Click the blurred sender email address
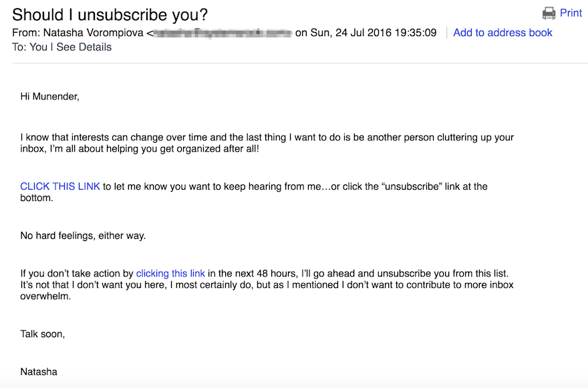Screen dimensions: 588x388 point(222,33)
